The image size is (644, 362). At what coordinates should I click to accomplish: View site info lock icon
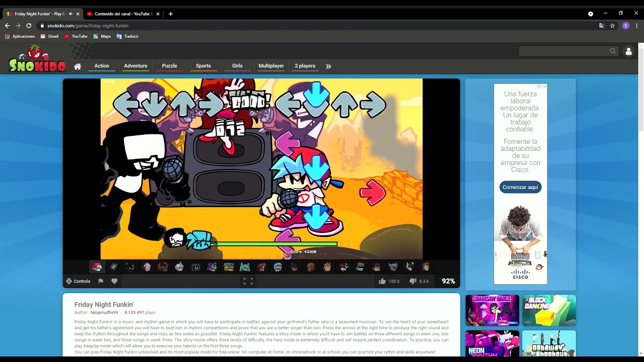pos(42,26)
